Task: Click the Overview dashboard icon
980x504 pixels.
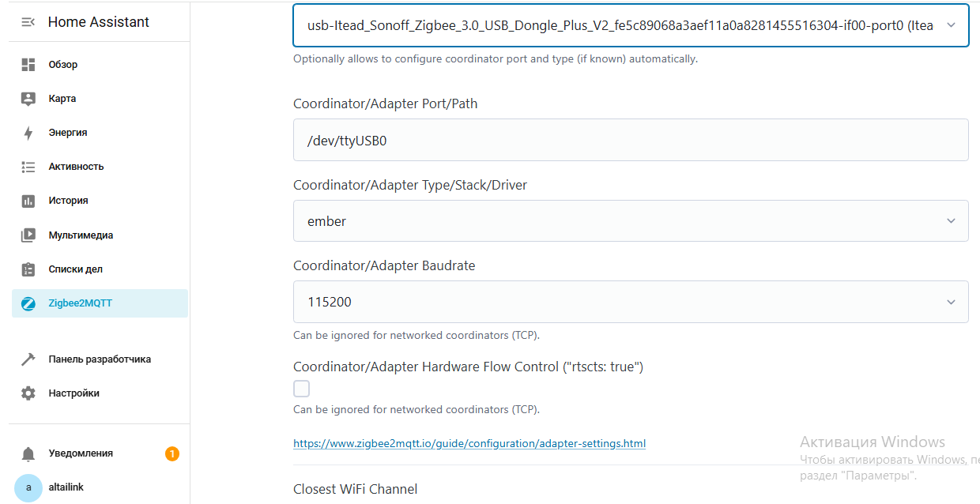Action: (28, 65)
